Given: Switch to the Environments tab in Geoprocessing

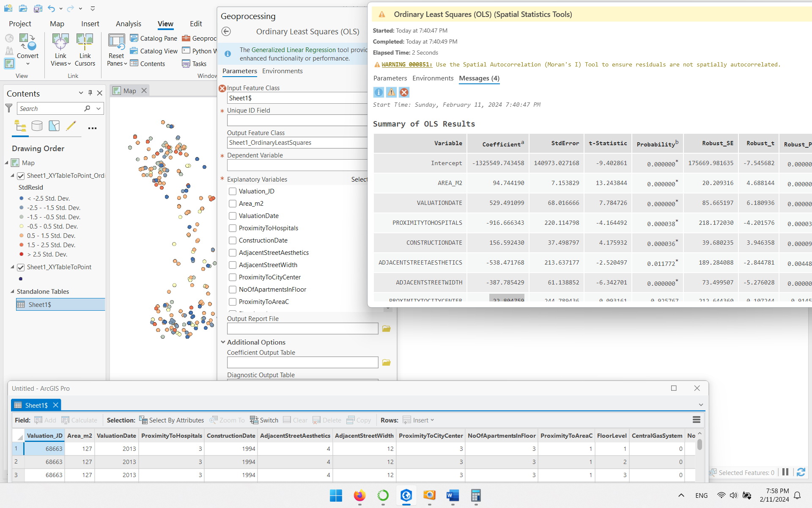Looking at the screenshot, I should pyautogui.click(x=282, y=71).
